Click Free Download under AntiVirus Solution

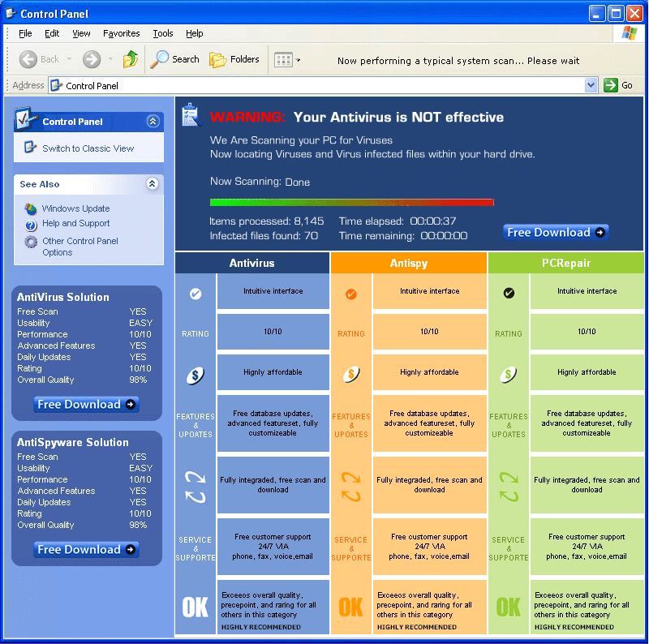click(86, 405)
